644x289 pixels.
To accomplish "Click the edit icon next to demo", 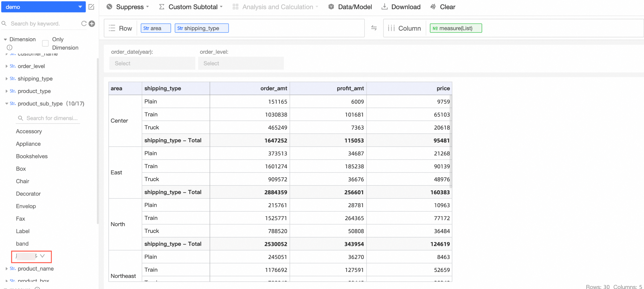I will [91, 7].
